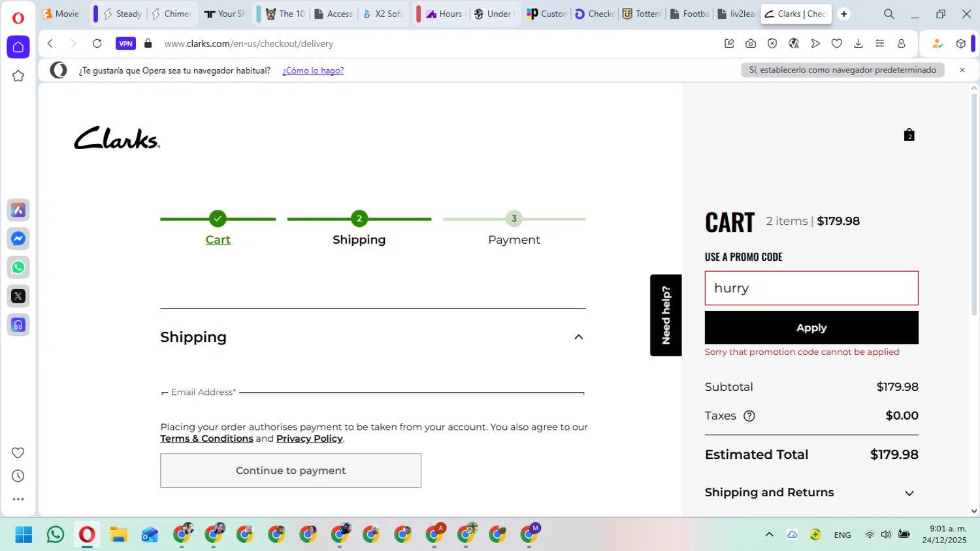Viewport: 980px width, 551px height.
Task: Open File Explorer from taskbar
Action: 118,535
